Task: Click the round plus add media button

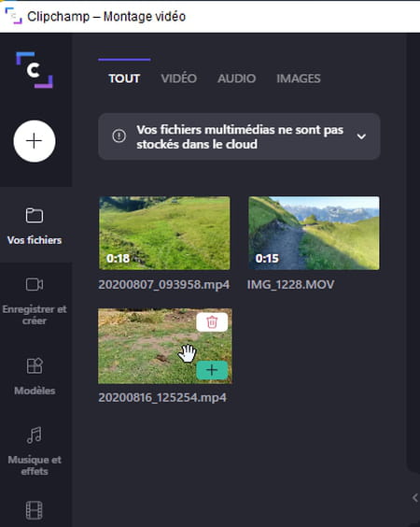Action: (35, 141)
